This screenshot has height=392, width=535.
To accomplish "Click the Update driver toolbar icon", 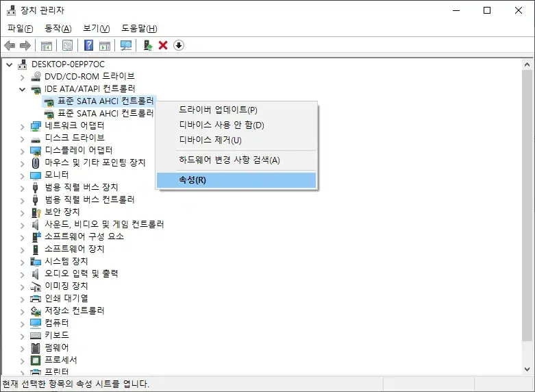I will pyautogui.click(x=147, y=45).
